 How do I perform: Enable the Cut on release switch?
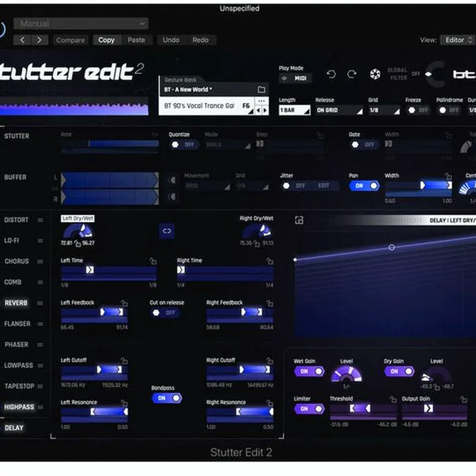(x=165, y=313)
